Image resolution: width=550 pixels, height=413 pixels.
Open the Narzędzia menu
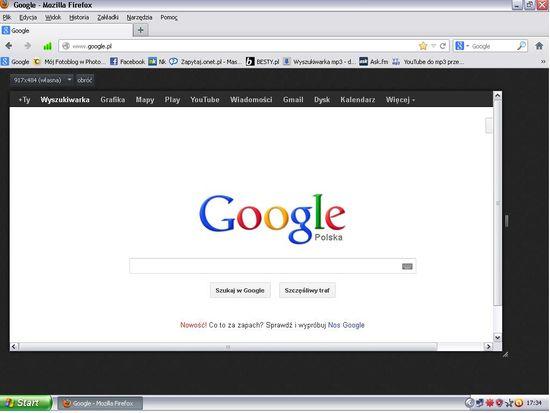(x=139, y=17)
